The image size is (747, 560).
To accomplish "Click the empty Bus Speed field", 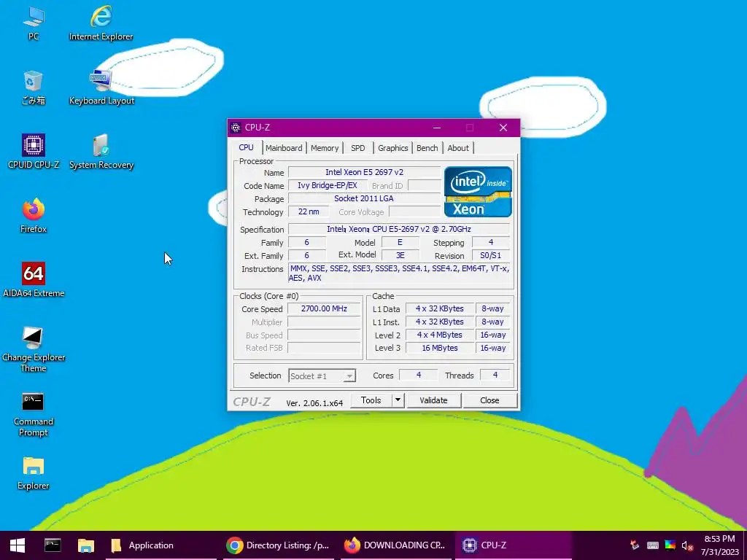I will [324, 335].
